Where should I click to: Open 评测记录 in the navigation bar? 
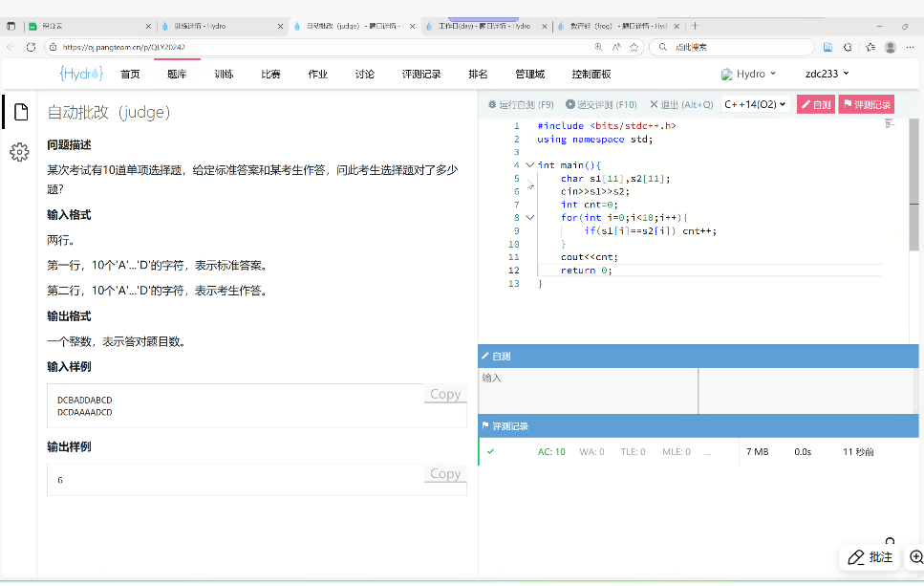pos(420,74)
